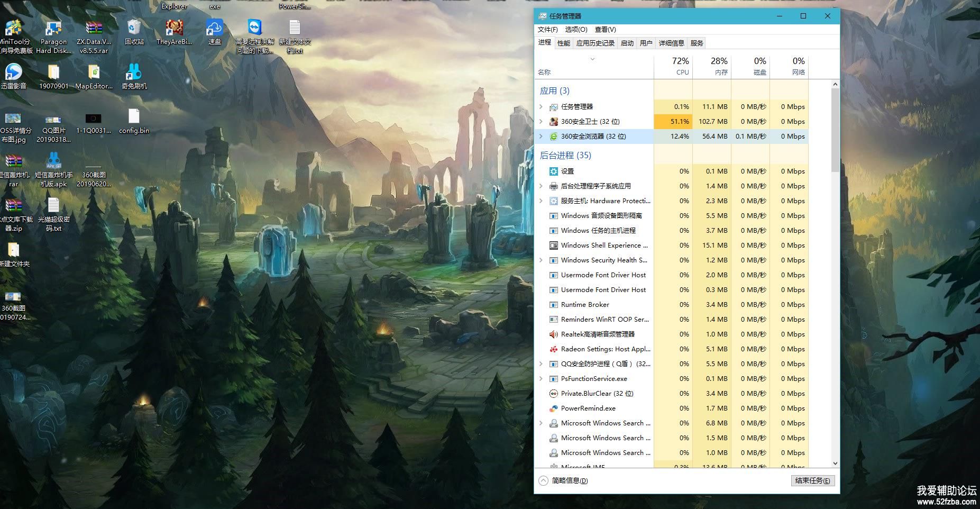Viewport: 980px width, 509px height.
Task: Select 光猫超级密码.txt desktop file
Action: click(53, 214)
